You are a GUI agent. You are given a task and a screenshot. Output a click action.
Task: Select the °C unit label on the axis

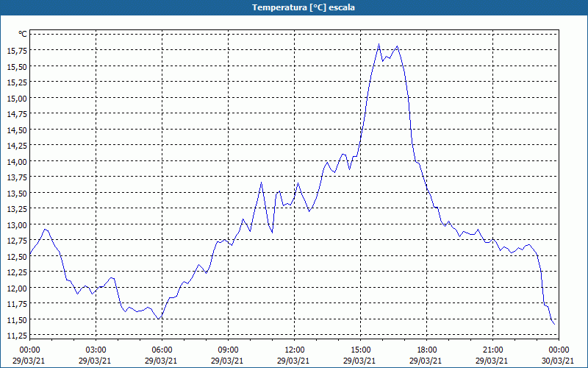[x=23, y=34]
